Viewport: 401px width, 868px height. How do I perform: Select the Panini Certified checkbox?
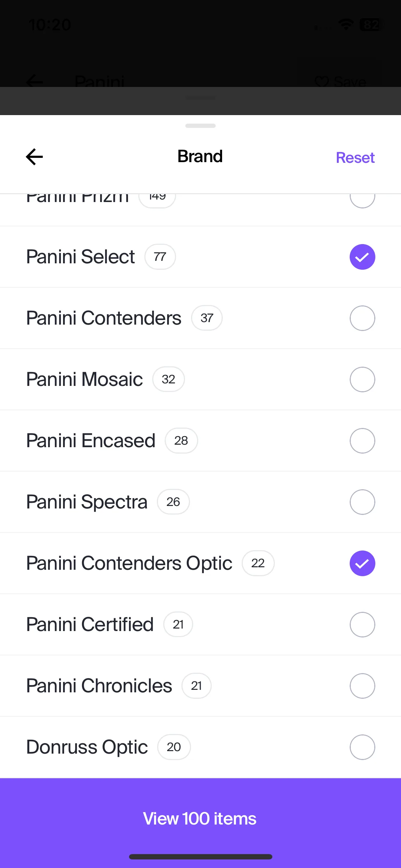[362, 625]
